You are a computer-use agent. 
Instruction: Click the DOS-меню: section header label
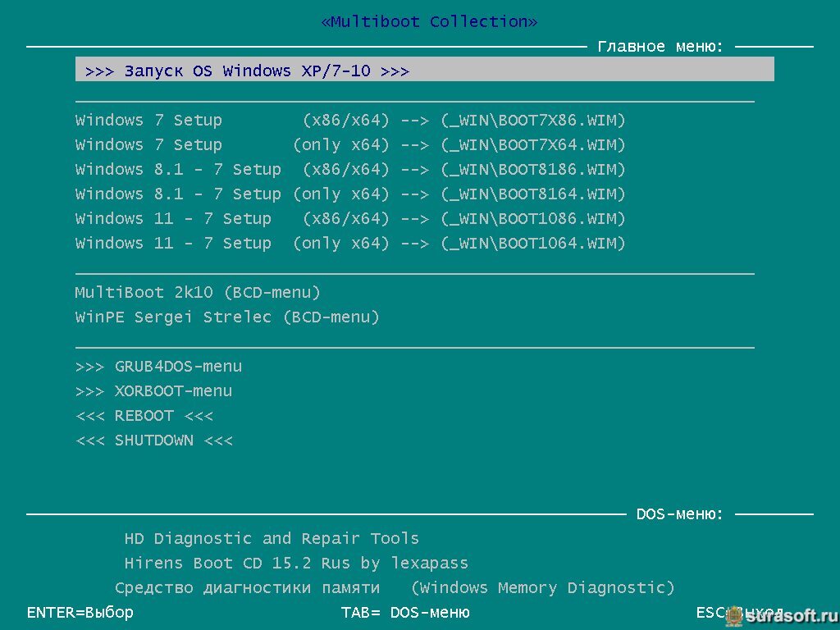[679, 514]
